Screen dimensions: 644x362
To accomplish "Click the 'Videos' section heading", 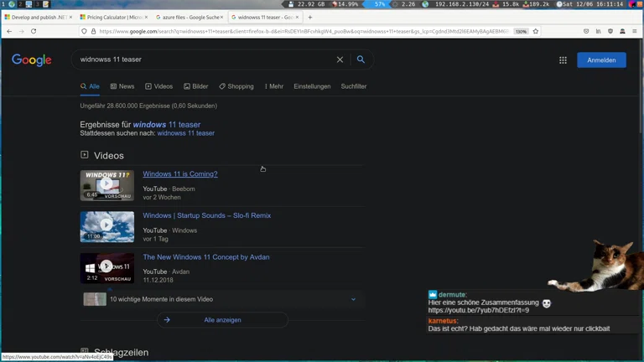I will coord(108,156).
